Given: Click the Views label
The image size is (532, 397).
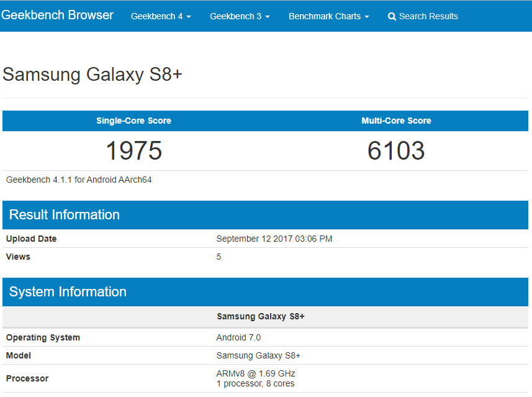Looking at the screenshot, I should coord(18,257).
